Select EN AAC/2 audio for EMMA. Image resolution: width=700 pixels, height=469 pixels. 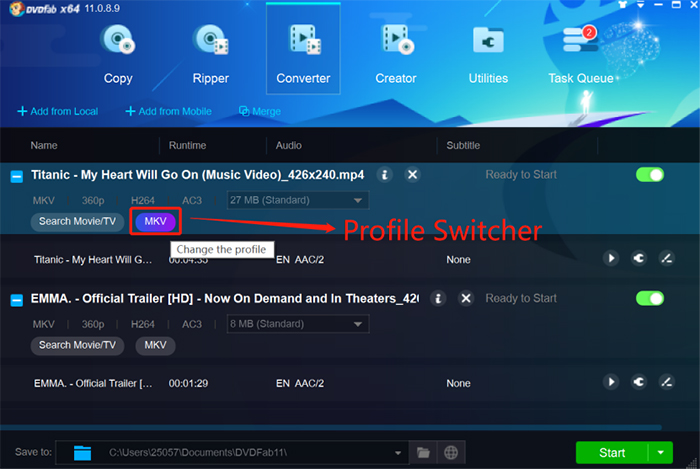point(300,383)
